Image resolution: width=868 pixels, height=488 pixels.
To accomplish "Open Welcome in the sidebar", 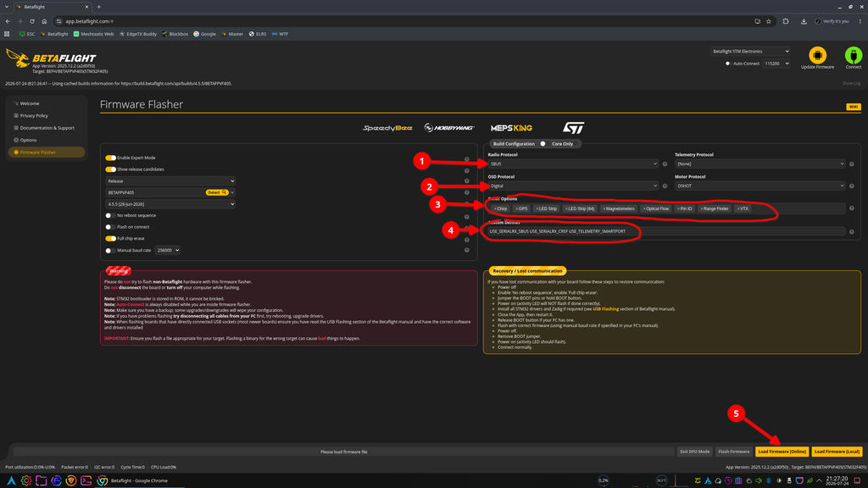I will (47, 103).
